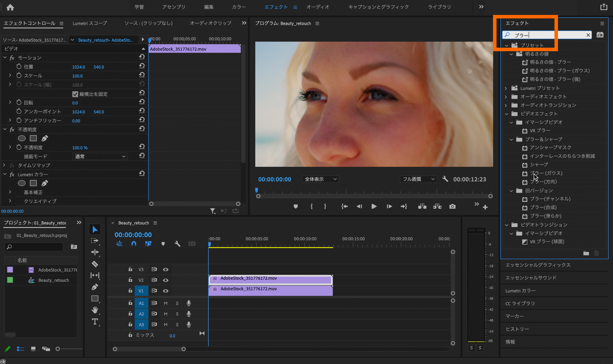Enable the timeline Snap magnet icon
This screenshot has height=364, width=613.
click(x=134, y=244)
